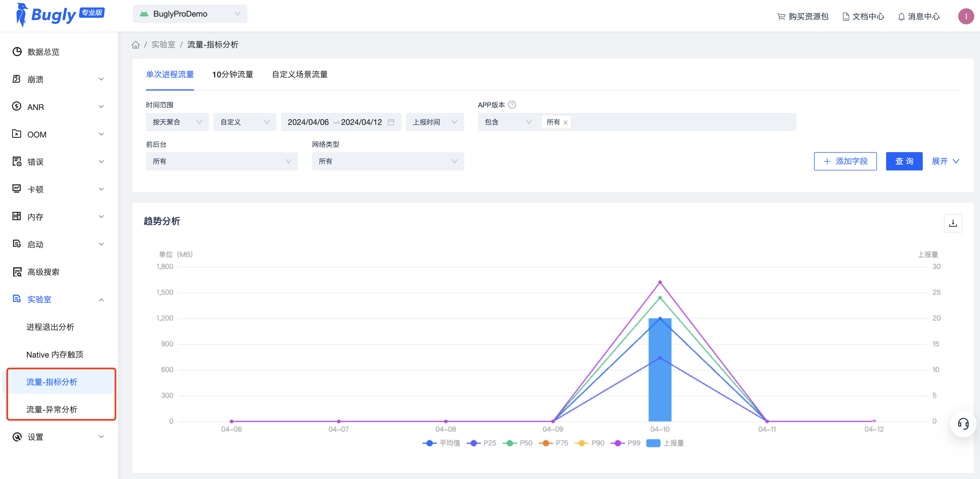Image resolution: width=980 pixels, height=479 pixels.
Task: Toggle 平均值 series in chart legend
Action: (x=441, y=443)
